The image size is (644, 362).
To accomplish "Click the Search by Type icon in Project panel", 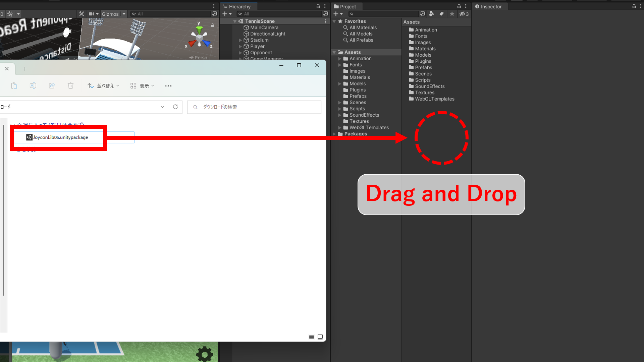I will (x=432, y=14).
